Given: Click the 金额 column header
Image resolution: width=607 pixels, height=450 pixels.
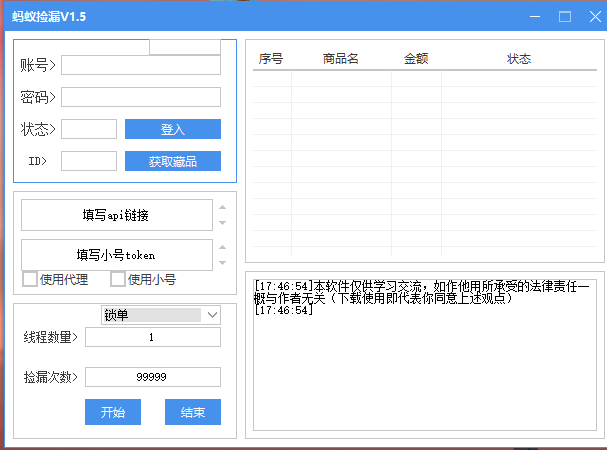Looking at the screenshot, I should [x=416, y=59].
